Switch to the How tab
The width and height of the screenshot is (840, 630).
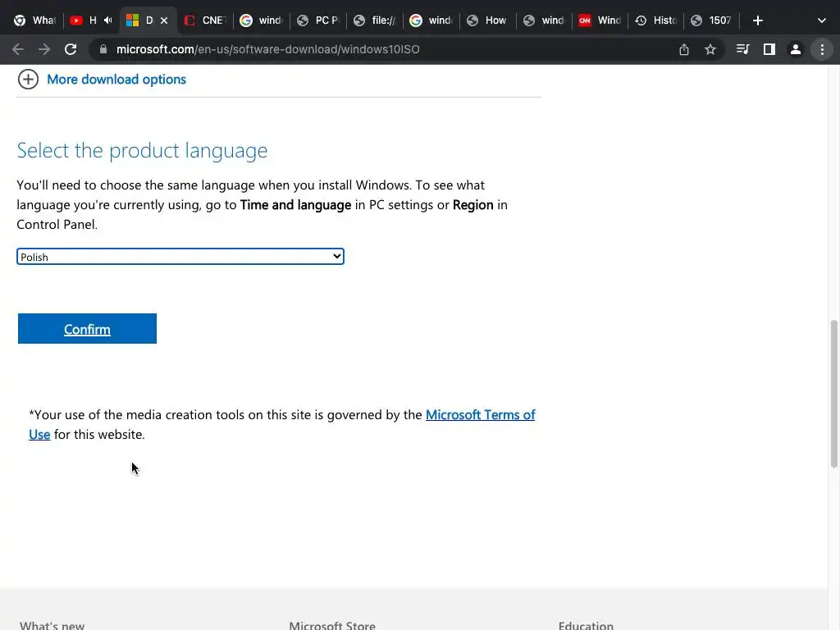(x=488, y=21)
